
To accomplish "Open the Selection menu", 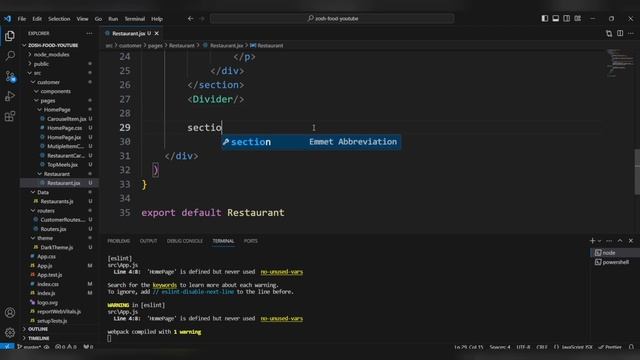I will pyautogui.click(x=59, y=19).
